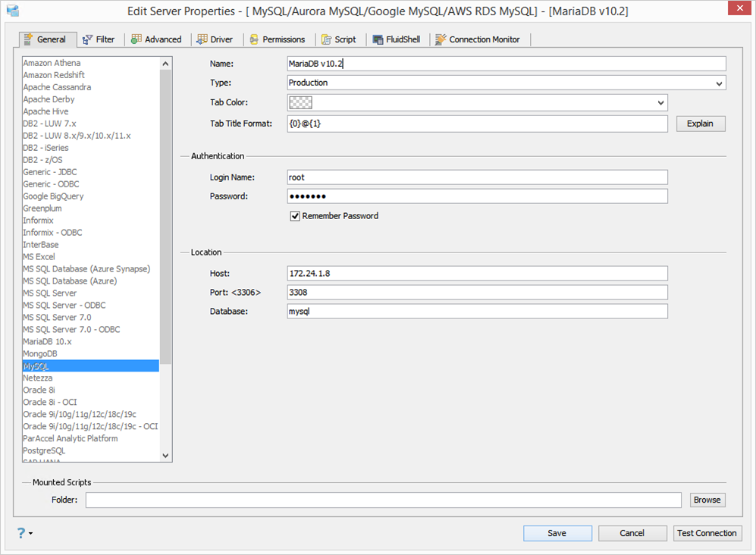Expand the Tab Color dropdown arrow
This screenshot has height=555, width=756.
click(x=660, y=102)
